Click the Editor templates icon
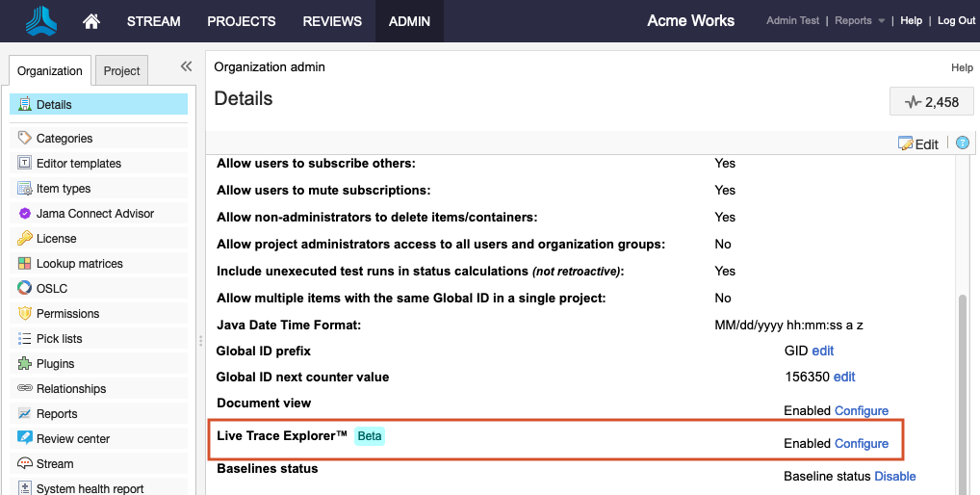980x495 pixels. 24,163
